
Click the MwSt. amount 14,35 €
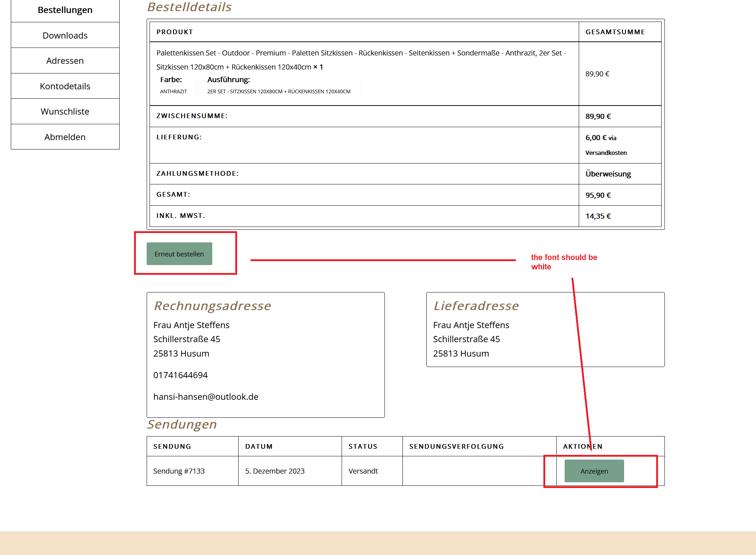pyautogui.click(x=598, y=216)
